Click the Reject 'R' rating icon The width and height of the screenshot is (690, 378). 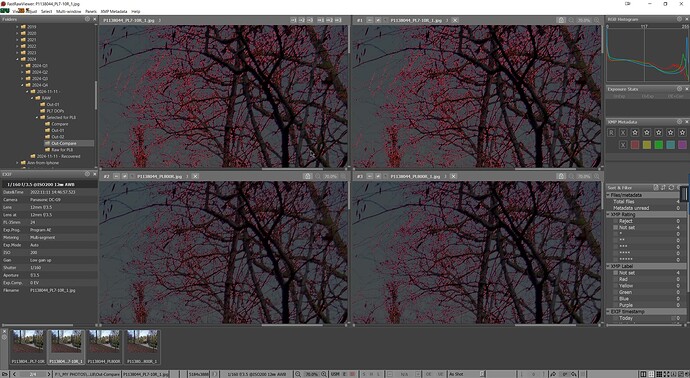point(611,132)
